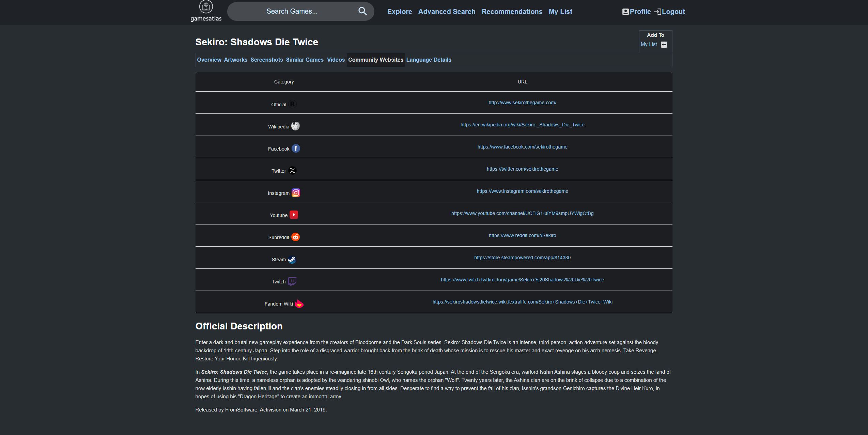Click the Twitter X icon
Image resolution: width=868 pixels, height=435 pixels.
click(x=292, y=171)
